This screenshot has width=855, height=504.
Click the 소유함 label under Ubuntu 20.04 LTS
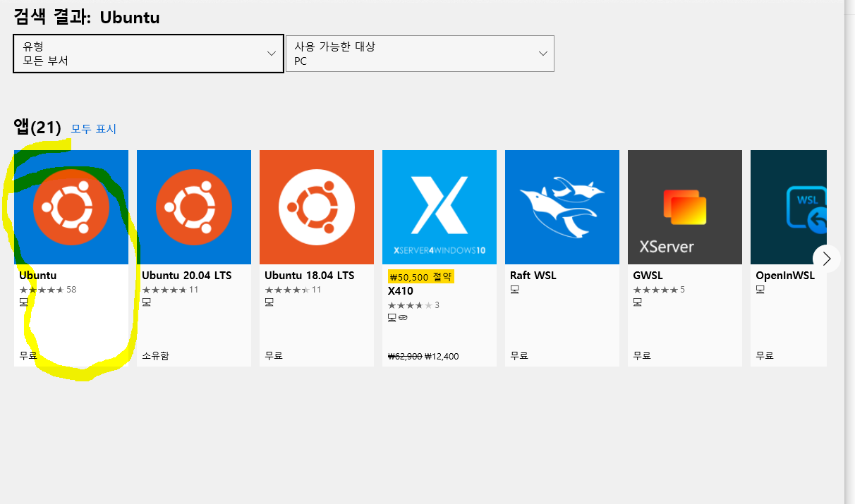[155, 356]
